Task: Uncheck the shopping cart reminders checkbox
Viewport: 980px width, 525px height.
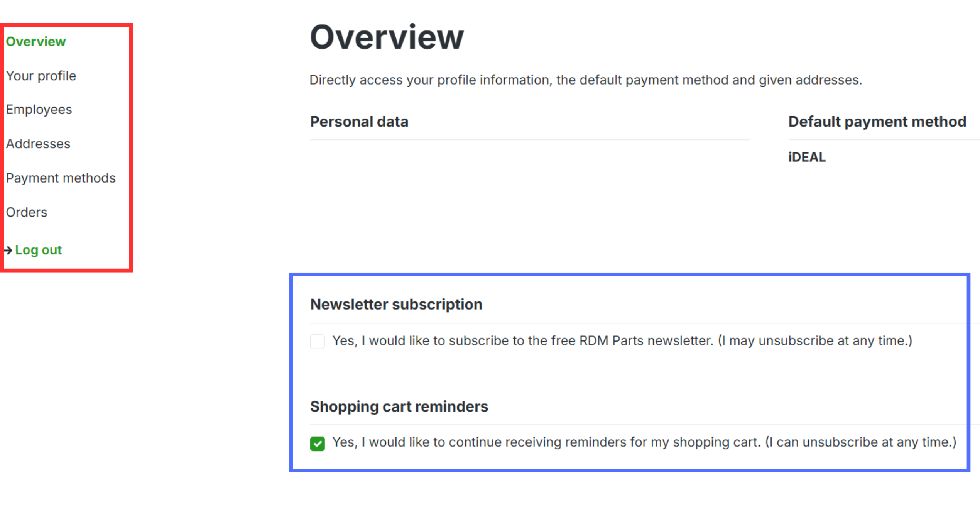Action: (317, 444)
